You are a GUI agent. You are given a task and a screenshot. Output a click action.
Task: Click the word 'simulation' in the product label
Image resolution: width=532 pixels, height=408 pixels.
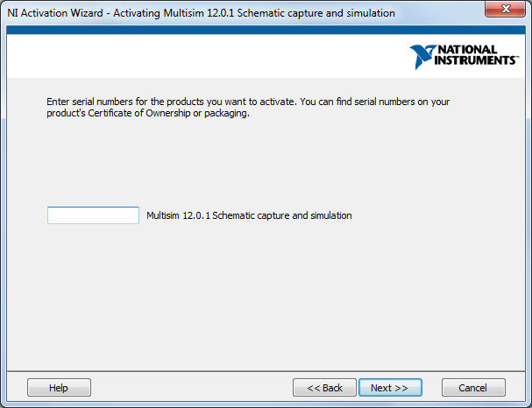click(330, 215)
